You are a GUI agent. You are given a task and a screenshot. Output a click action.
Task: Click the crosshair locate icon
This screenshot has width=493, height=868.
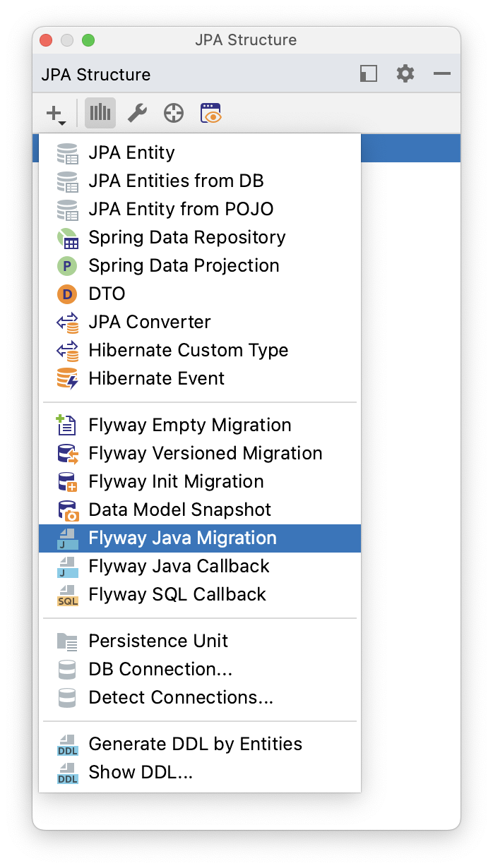point(174,113)
